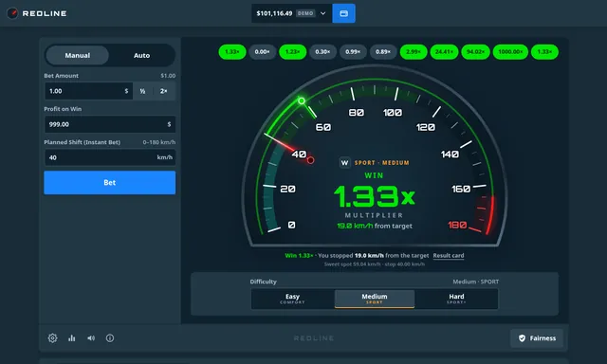Click the W badge beside Sport Medium
This screenshot has width=607, height=364.
(344, 163)
